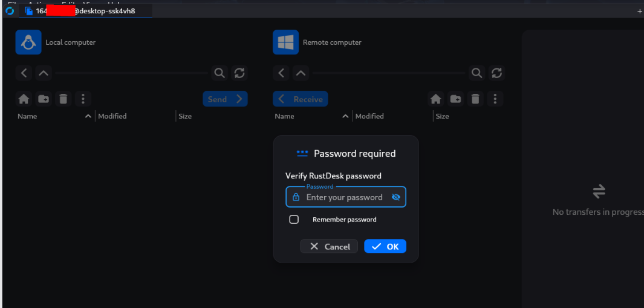Toggle password visibility eye icon
Image resolution: width=644 pixels, height=308 pixels.
click(396, 197)
